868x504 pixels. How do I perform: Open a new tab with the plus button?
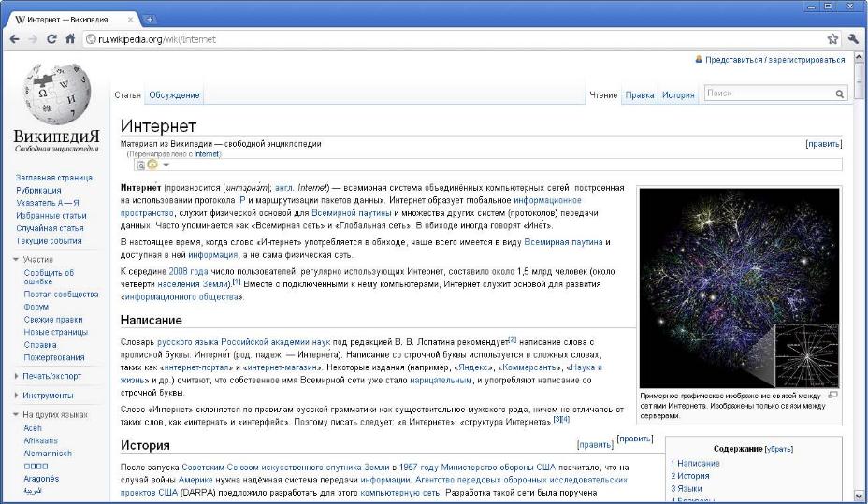point(149,20)
